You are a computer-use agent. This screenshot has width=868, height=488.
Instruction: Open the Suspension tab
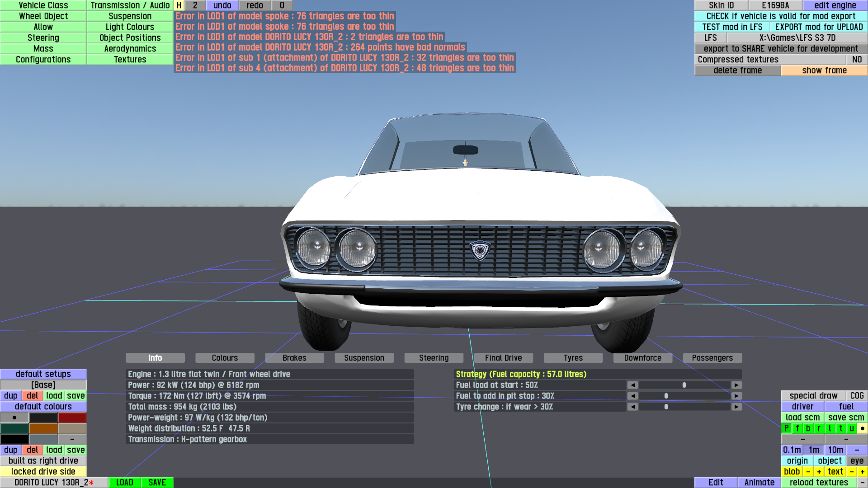pos(364,358)
